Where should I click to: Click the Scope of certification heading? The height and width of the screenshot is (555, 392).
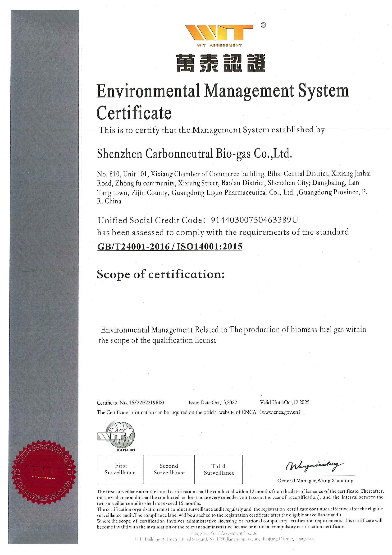pyautogui.click(x=161, y=274)
